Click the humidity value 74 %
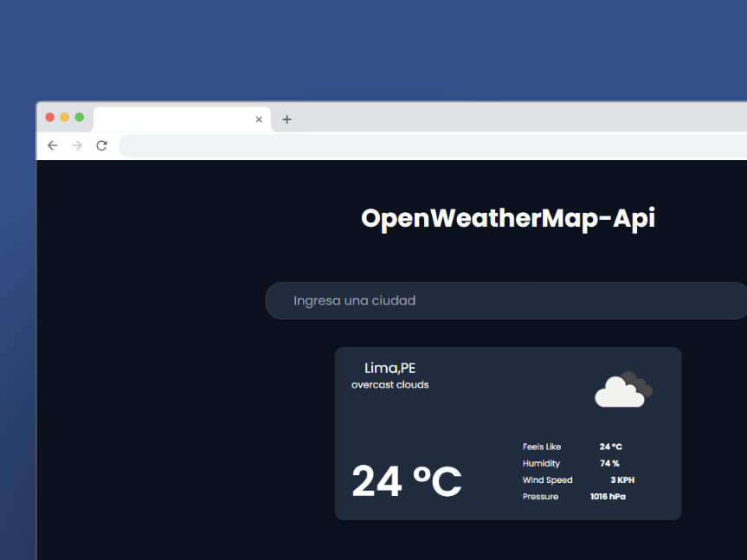 (x=609, y=463)
